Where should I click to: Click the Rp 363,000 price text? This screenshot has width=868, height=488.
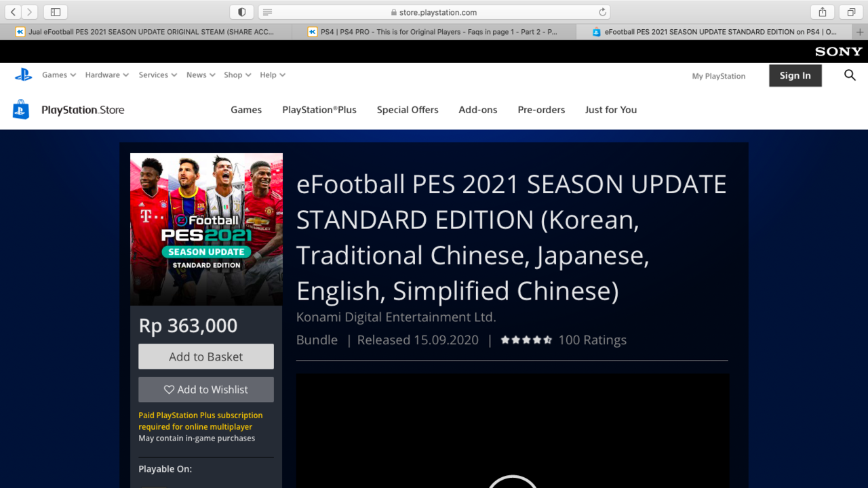pyautogui.click(x=189, y=326)
